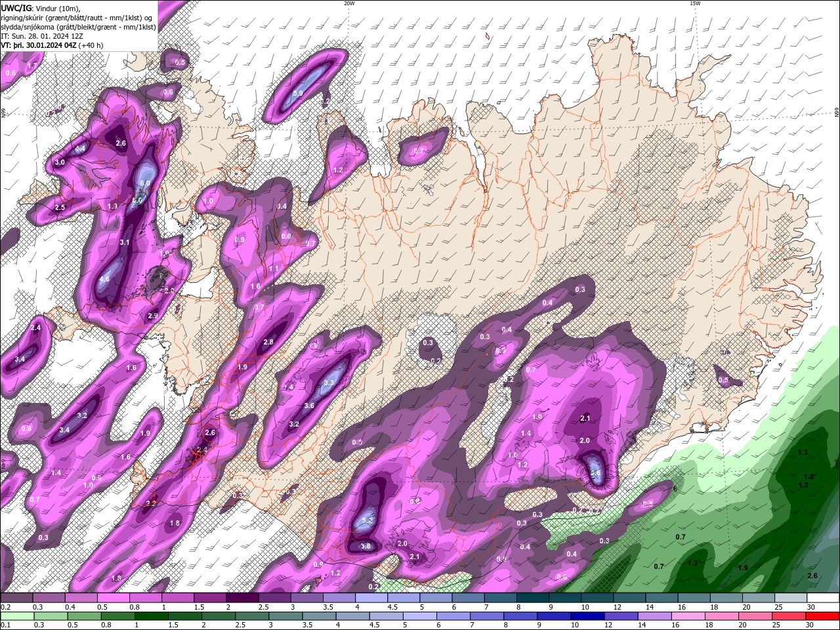The height and width of the screenshot is (630, 840).
Task: Click the '15W' longitude label at the top
Action: tap(695, 3)
